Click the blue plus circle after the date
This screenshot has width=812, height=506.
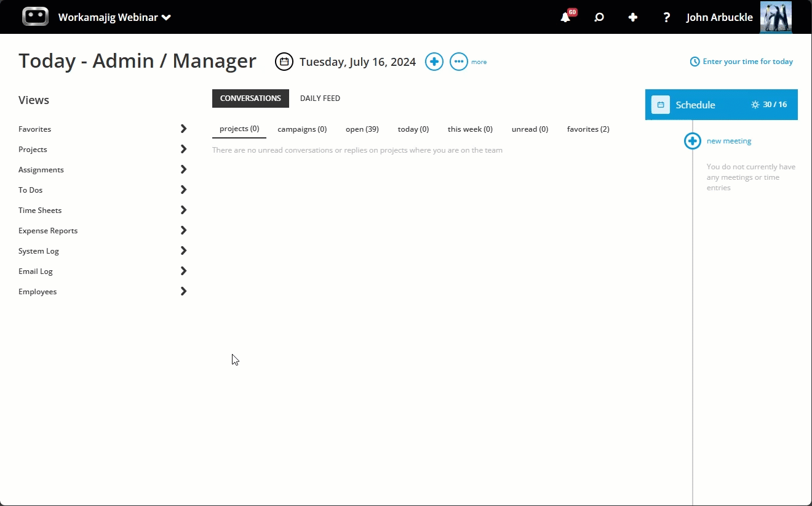point(434,62)
